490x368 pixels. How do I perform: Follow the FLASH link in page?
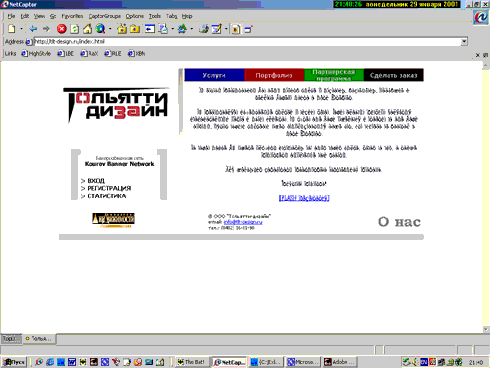[304, 198]
